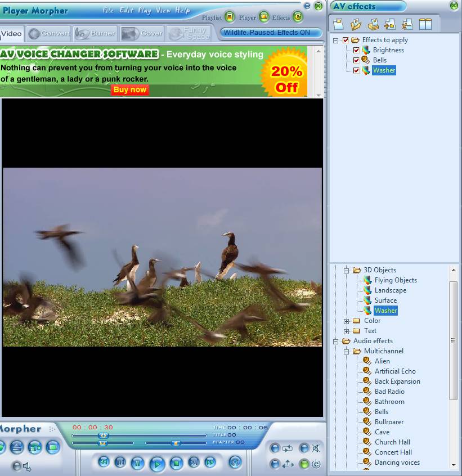The height and width of the screenshot is (476, 462).
Task: Select the Surface effect
Action: coord(385,300)
